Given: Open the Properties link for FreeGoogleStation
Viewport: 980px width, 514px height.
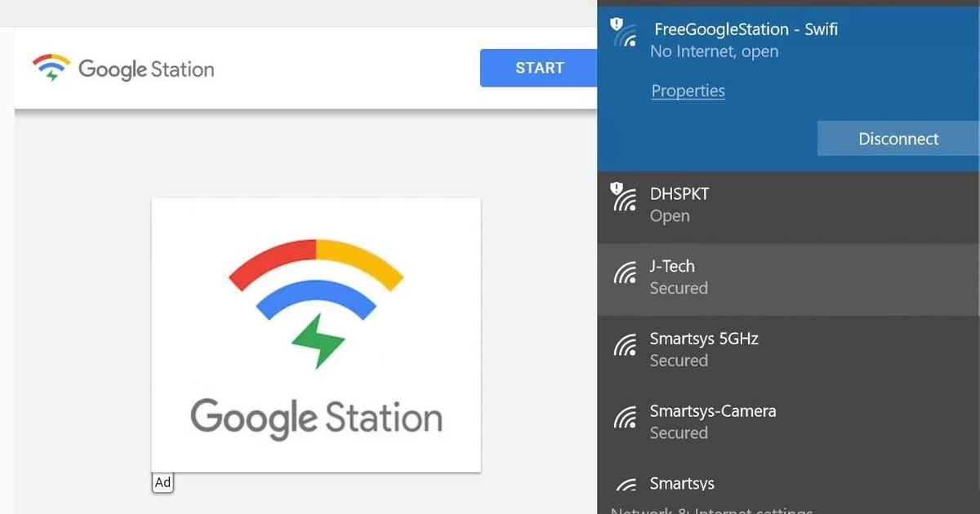Looking at the screenshot, I should point(688,91).
